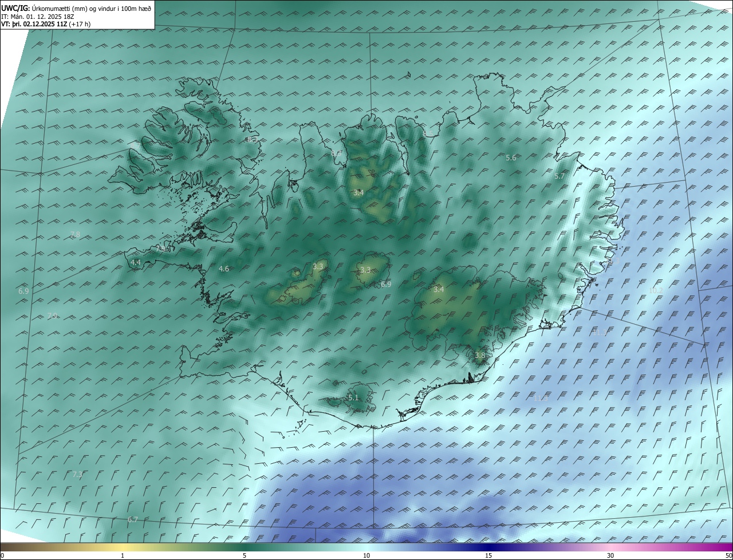Click the 30 label on the color scale

click(x=610, y=555)
